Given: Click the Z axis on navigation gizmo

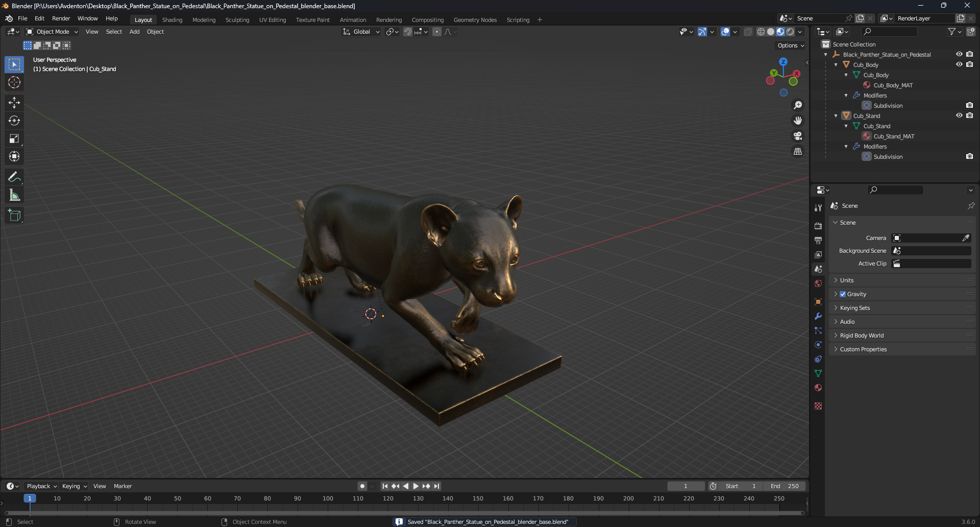Looking at the screenshot, I should 783,62.
